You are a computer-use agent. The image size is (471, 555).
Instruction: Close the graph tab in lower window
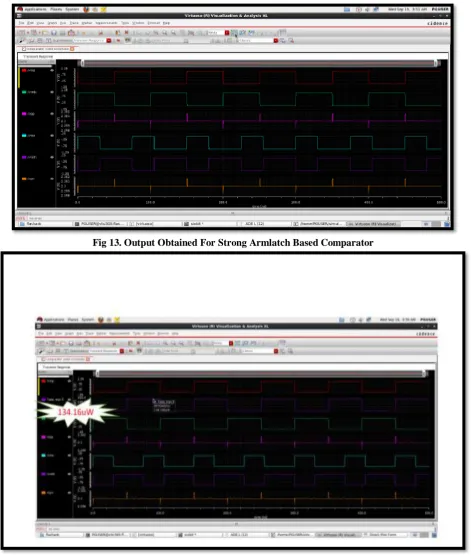point(88,359)
